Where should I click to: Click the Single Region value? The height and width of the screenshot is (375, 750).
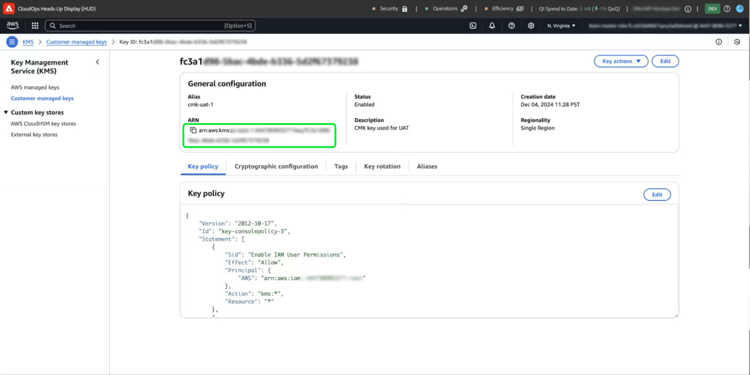tap(538, 128)
